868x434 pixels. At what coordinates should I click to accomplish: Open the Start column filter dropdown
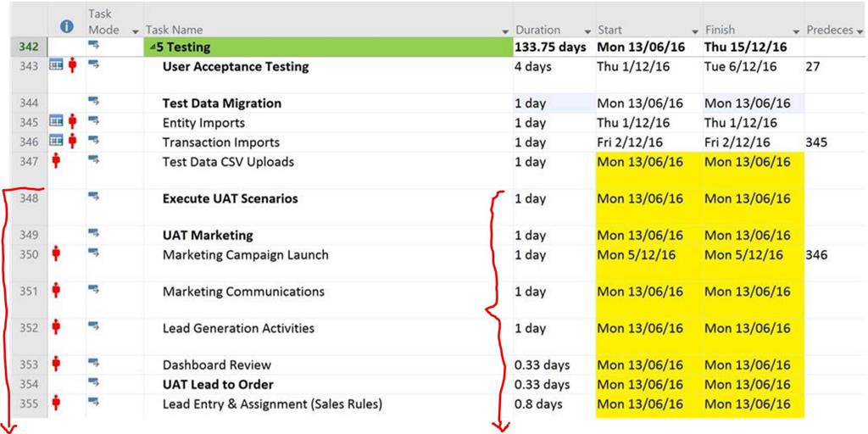click(x=696, y=31)
